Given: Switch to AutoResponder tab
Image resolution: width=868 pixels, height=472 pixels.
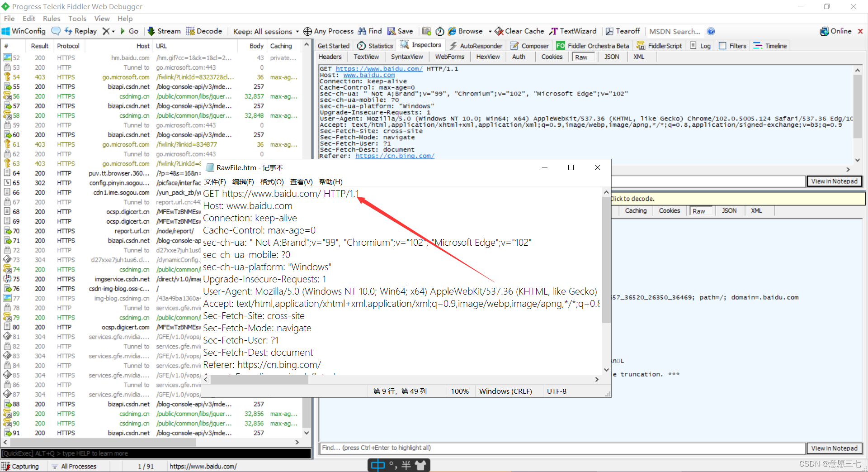Looking at the screenshot, I should (476, 46).
